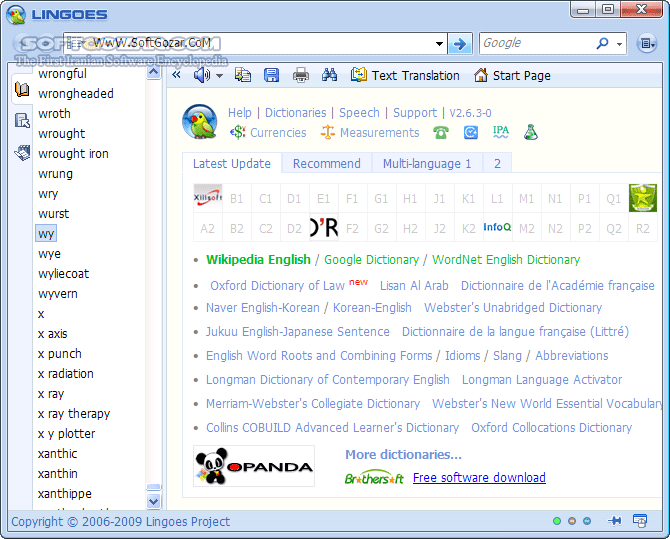Click the orange status dot
670x539 pixels.
click(x=572, y=521)
